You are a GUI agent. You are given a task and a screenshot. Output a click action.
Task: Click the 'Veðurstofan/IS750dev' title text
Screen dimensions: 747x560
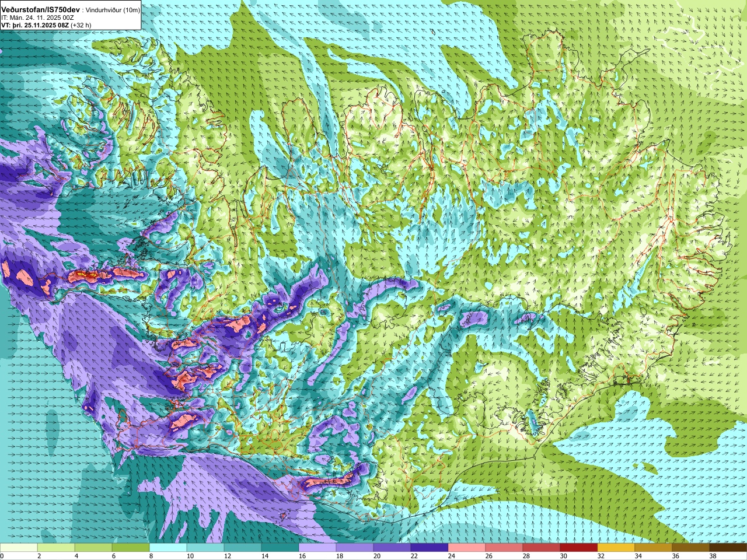point(40,10)
